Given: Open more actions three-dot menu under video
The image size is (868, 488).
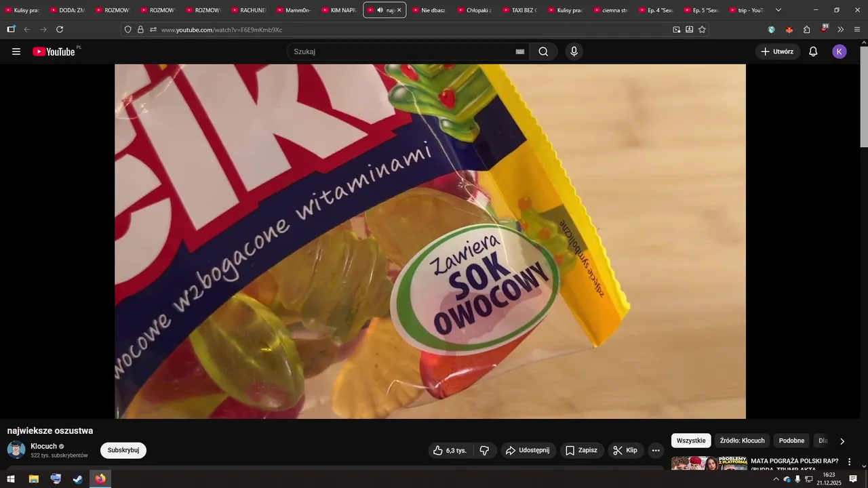Looking at the screenshot, I should tap(656, 450).
